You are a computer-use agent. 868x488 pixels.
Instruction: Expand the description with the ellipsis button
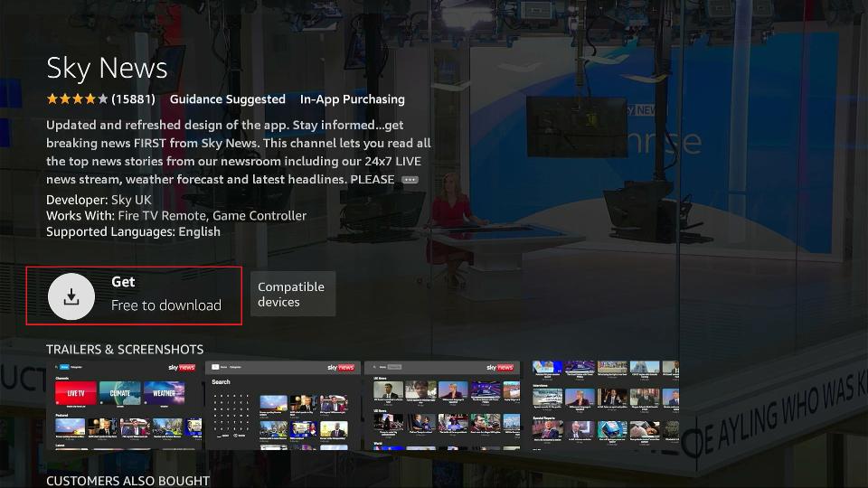[x=410, y=180]
